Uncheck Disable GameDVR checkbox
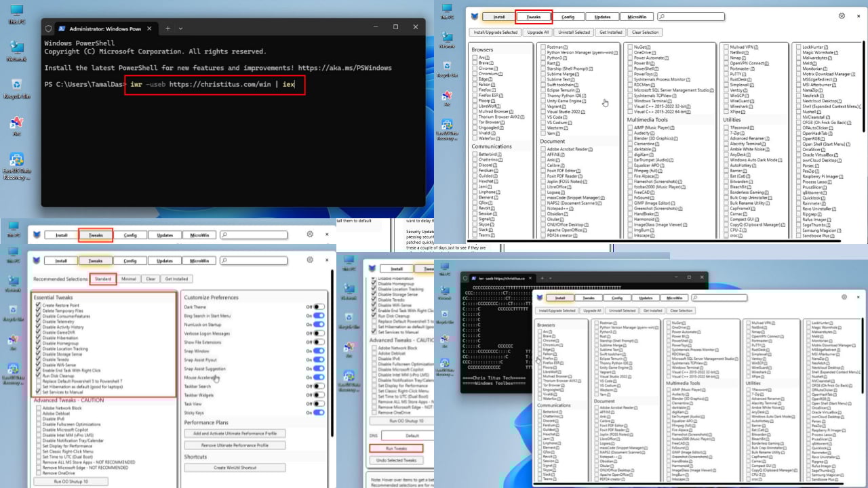The width and height of the screenshot is (868, 488). (39, 333)
